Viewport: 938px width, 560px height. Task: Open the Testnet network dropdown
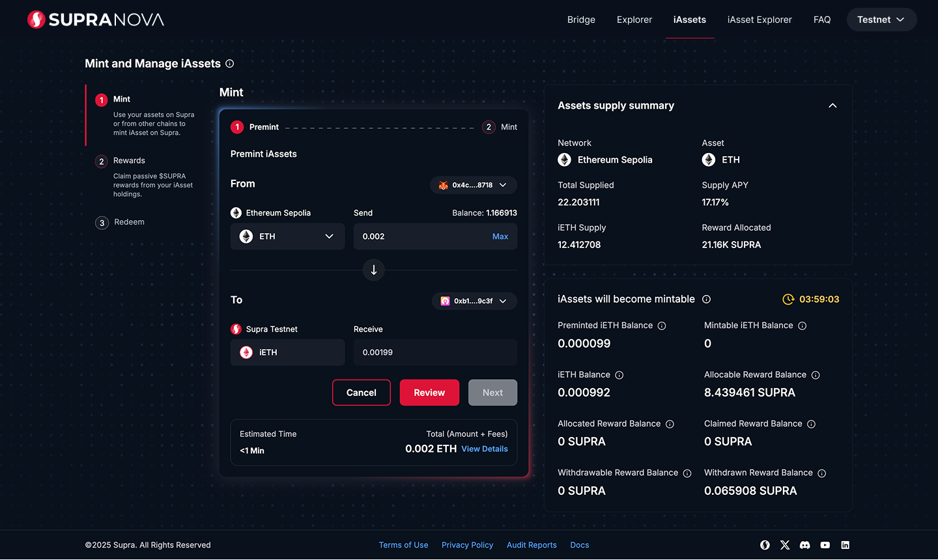click(881, 20)
